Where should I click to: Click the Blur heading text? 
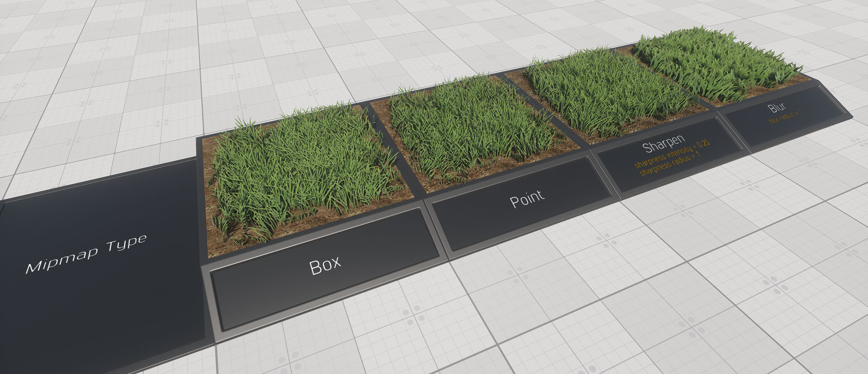[777, 107]
